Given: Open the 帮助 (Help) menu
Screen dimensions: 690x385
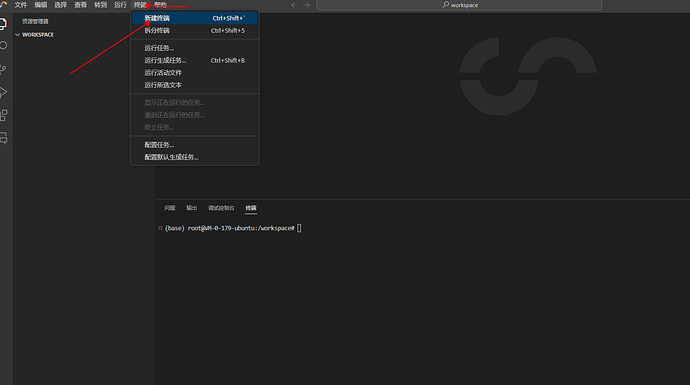Looking at the screenshot, I should pyautogui.click(x=160, y=5).
